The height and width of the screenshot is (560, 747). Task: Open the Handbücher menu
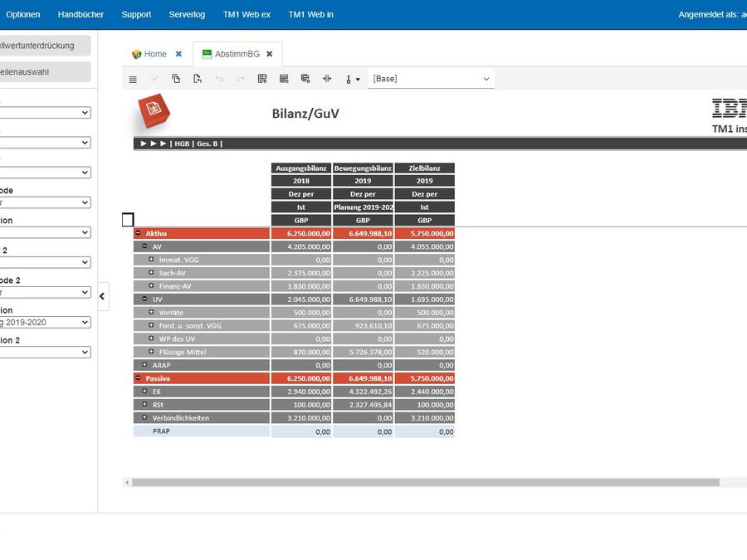[x=81, y=14]
